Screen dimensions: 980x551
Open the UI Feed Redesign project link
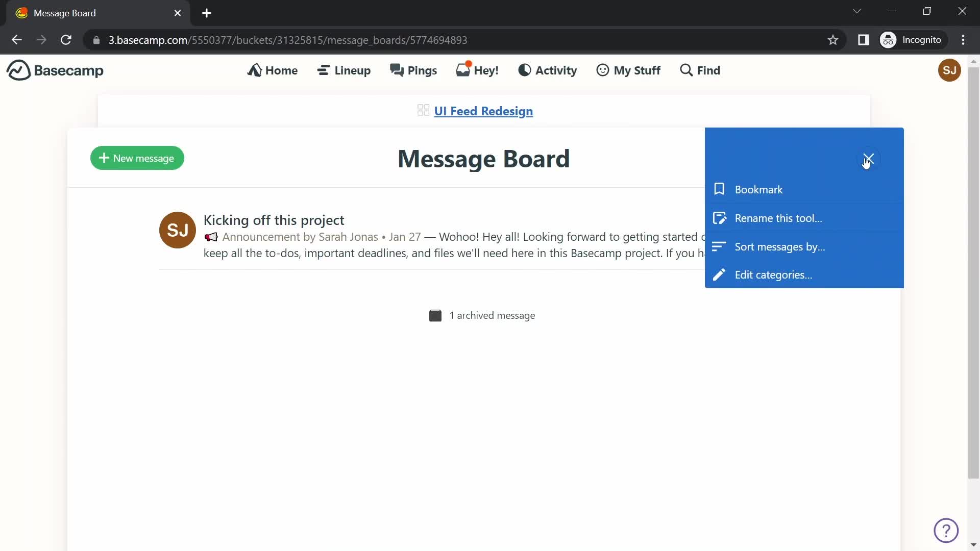[483, 110]
